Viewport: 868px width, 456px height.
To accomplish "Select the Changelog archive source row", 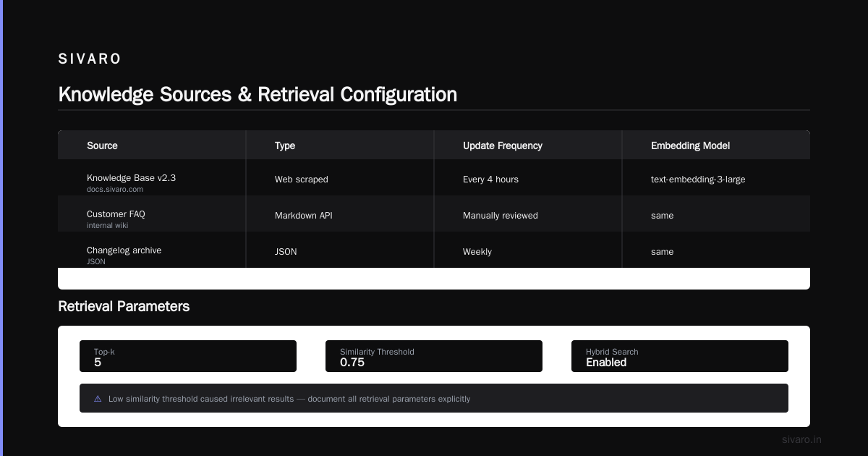I will point(434,250).
